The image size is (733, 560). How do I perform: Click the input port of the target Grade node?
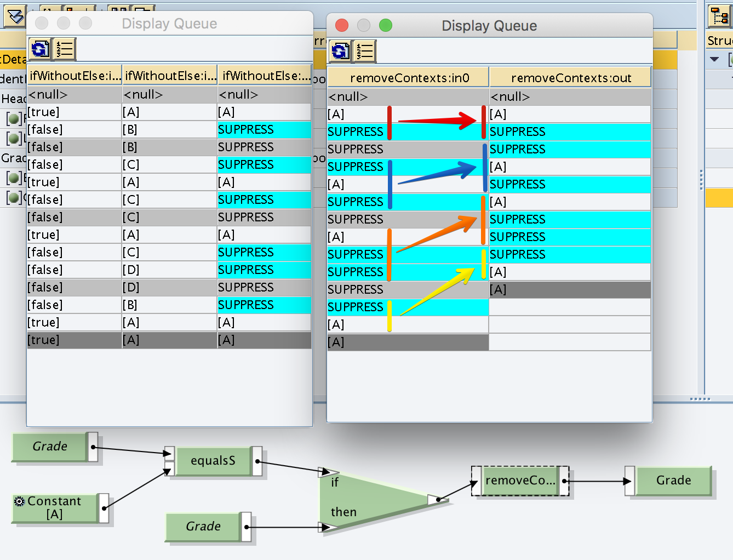(630, 481)
